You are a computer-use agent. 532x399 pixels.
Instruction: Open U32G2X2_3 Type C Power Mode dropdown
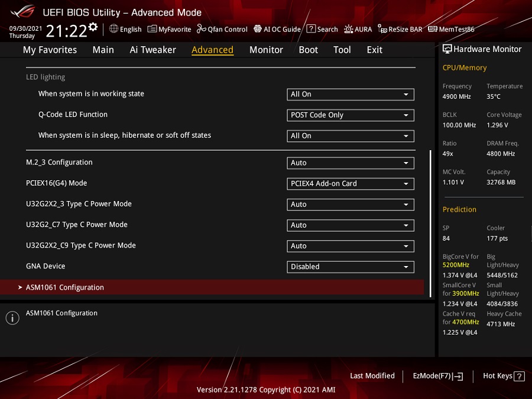pos(351,205)
